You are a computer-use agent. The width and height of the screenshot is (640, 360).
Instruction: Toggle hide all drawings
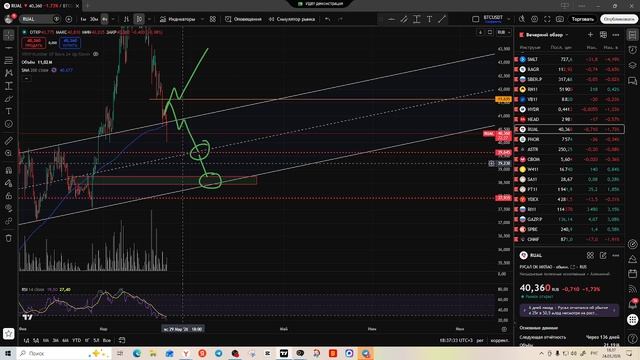tap(9, 208)
